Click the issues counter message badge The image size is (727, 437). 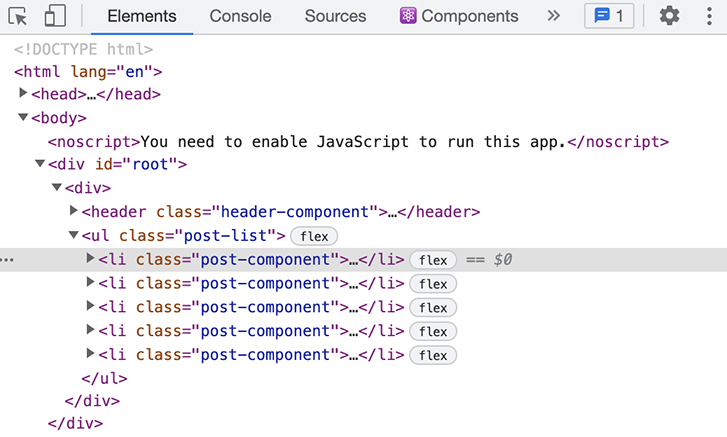click(608, 16)
